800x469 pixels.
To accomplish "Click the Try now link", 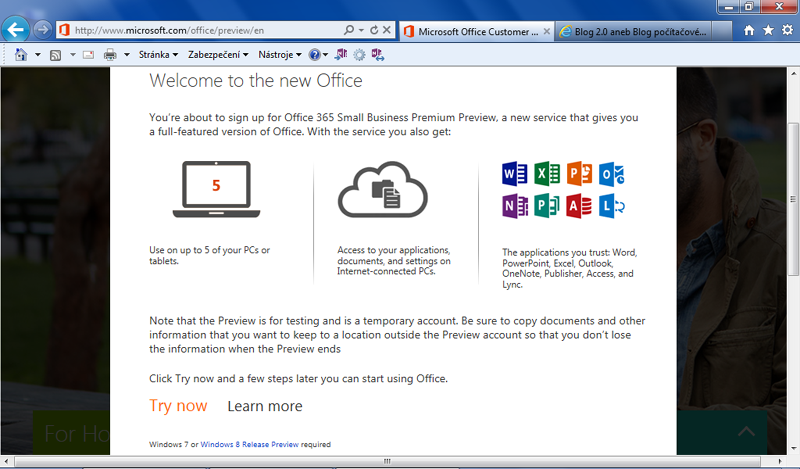I will coord(178,406).
